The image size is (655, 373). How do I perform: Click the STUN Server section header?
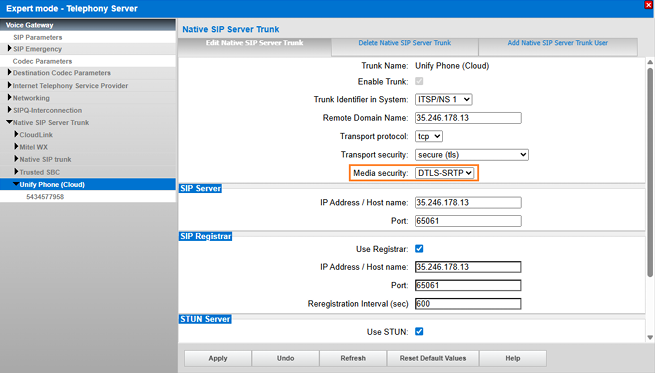[205, 319]
